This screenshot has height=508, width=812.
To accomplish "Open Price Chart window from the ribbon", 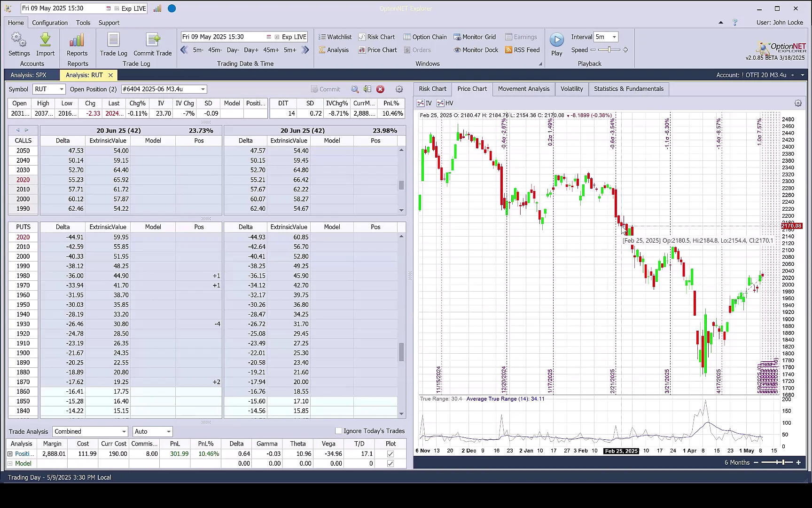I will [378, 50].
